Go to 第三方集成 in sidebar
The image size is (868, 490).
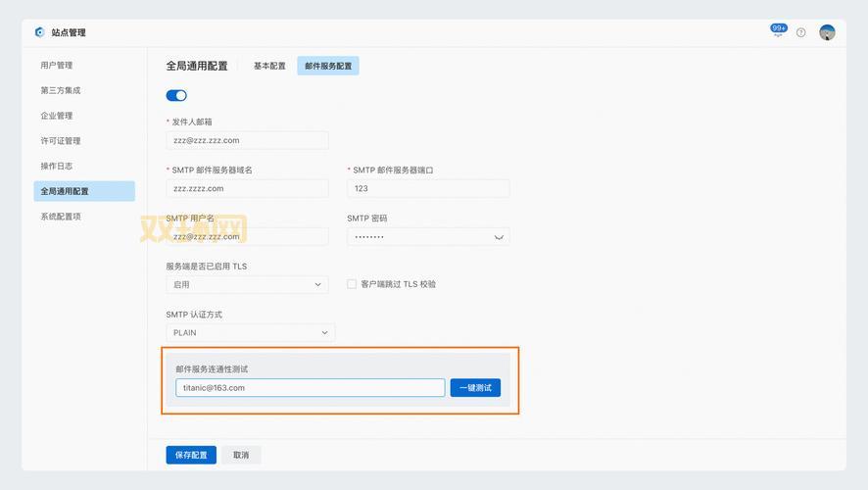[x=61, y=90]
